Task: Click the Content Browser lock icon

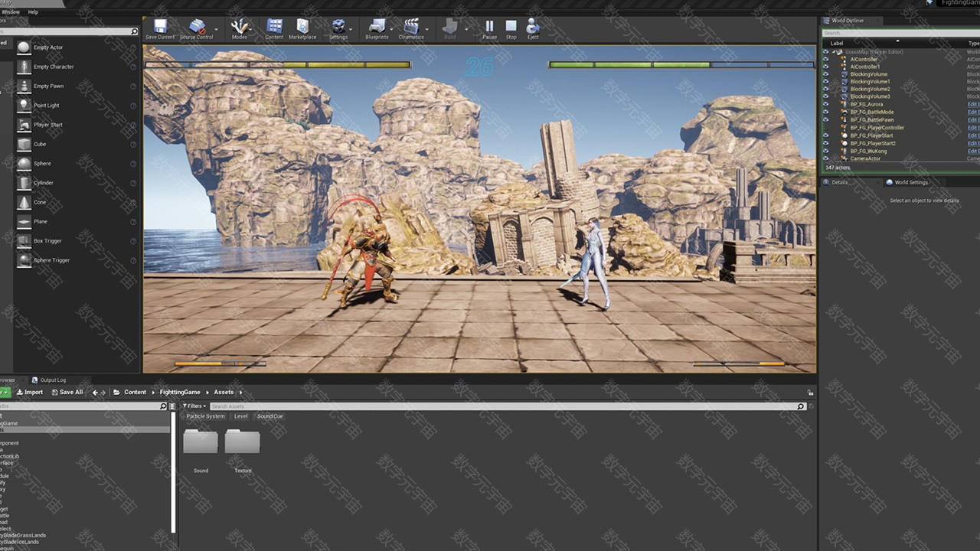Action: tap(810, 392)
